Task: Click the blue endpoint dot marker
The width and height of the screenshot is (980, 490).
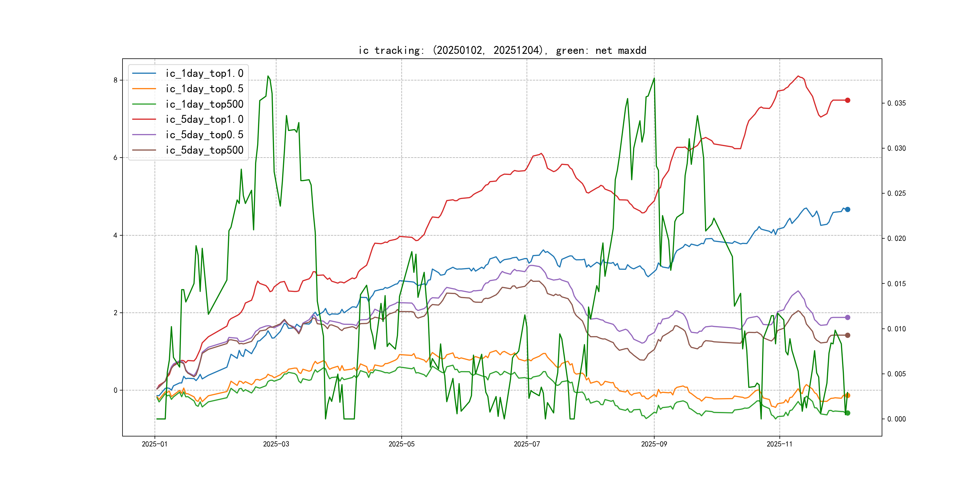Action: pos(848,210)
